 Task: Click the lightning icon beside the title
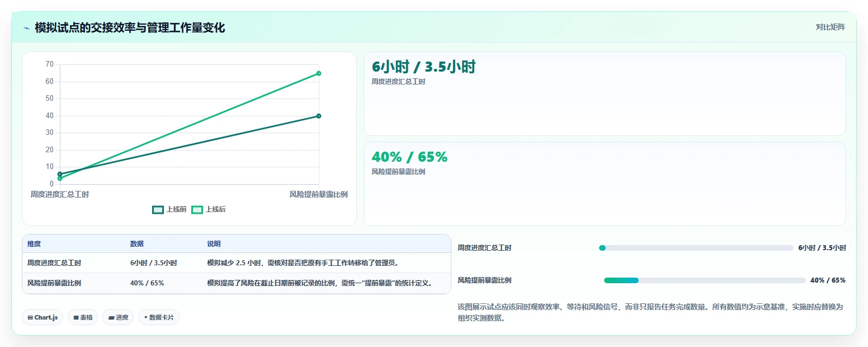(x=26, y=28)
